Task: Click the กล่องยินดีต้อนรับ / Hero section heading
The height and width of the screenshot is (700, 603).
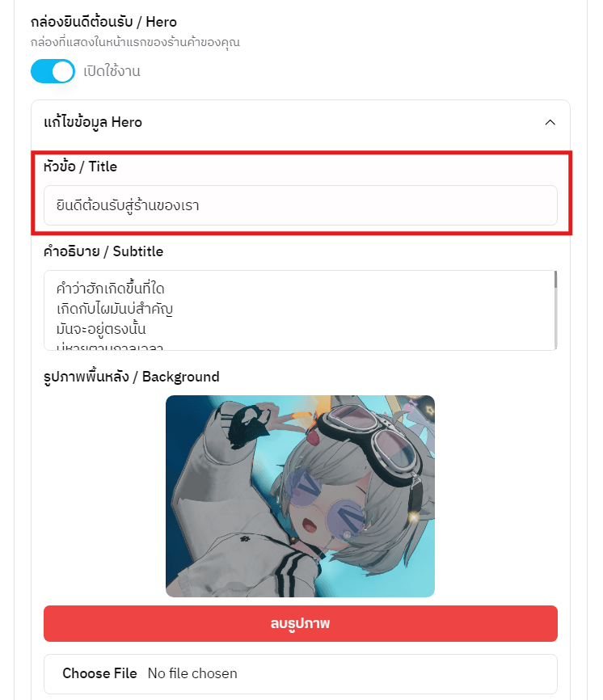Action: [x=103, y=22]
